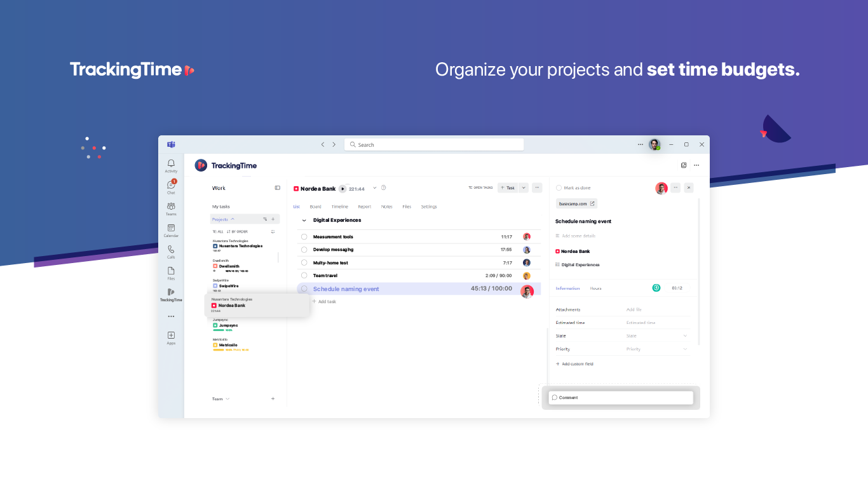Check off Measurement tools task
The width and height of the screenshot is (868, 488).
tap(304, 237)
